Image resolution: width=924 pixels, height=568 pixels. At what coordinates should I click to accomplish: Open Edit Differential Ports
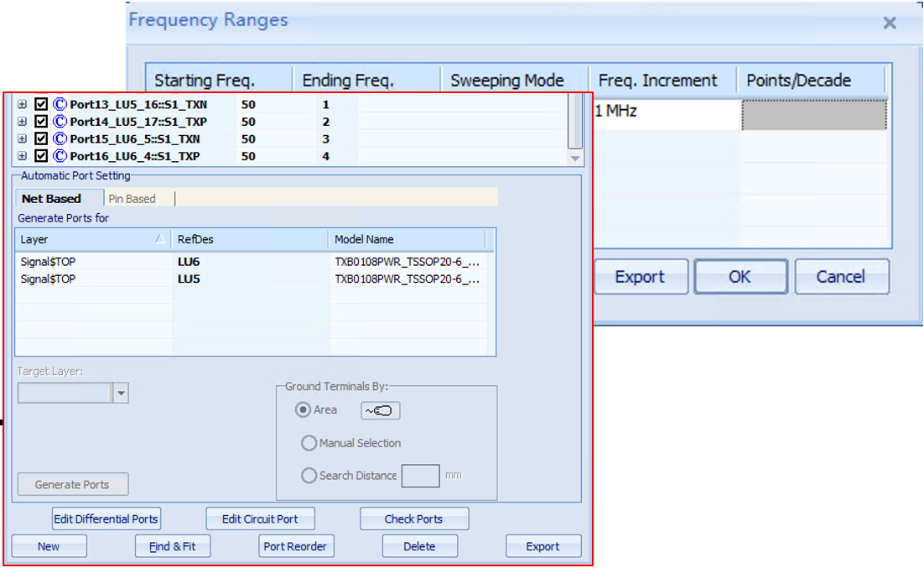click(x=106, y=519)
